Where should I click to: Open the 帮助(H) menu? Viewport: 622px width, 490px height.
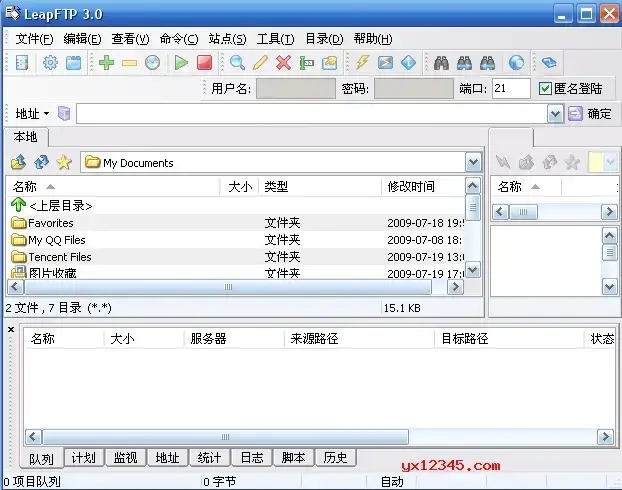(373, 39)
